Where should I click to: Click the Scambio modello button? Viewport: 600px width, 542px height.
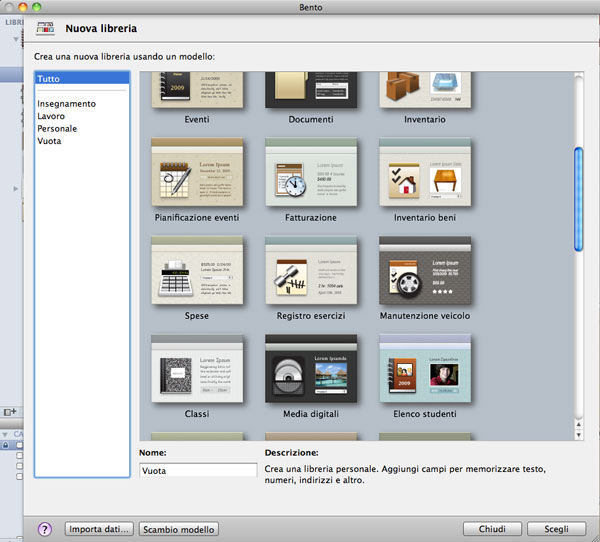[179, 529]
